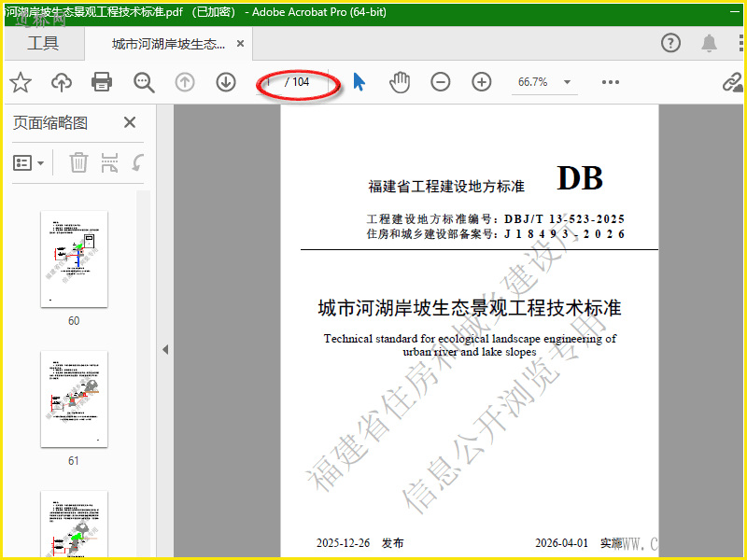The height and width of the screenshot is (560, 747).
Task: Add document to starred with star icon
Action: pos(21,82)
